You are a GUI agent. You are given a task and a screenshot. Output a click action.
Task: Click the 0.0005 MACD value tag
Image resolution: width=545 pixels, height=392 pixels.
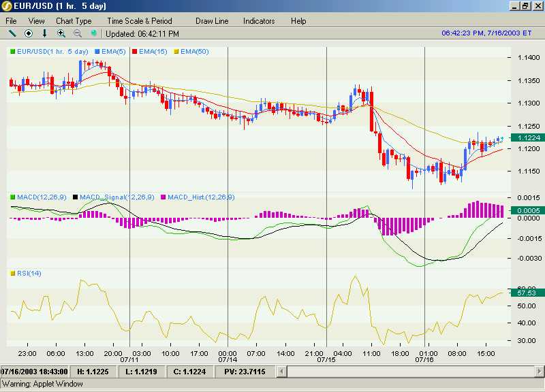pyautogui.click(x=529, y=210)
